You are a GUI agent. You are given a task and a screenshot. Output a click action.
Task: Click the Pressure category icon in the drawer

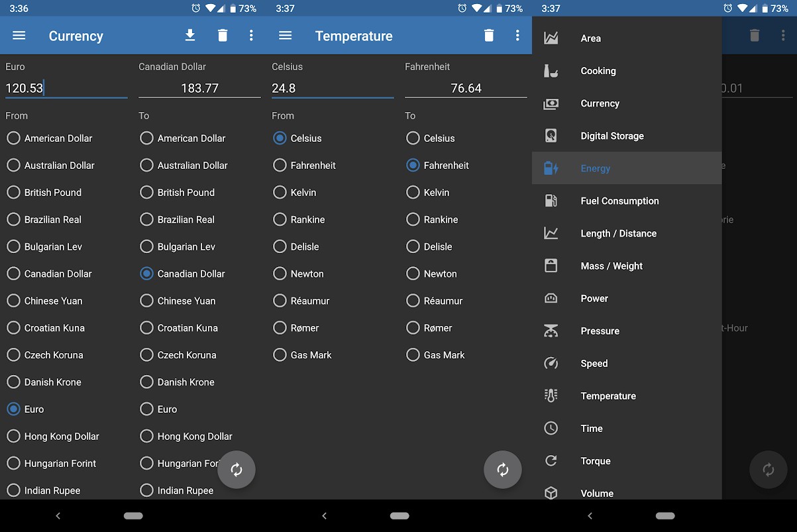[x=551, y=331]
